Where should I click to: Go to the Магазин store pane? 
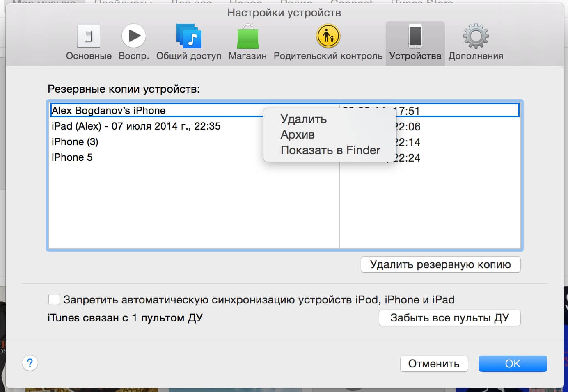[247, 43]
